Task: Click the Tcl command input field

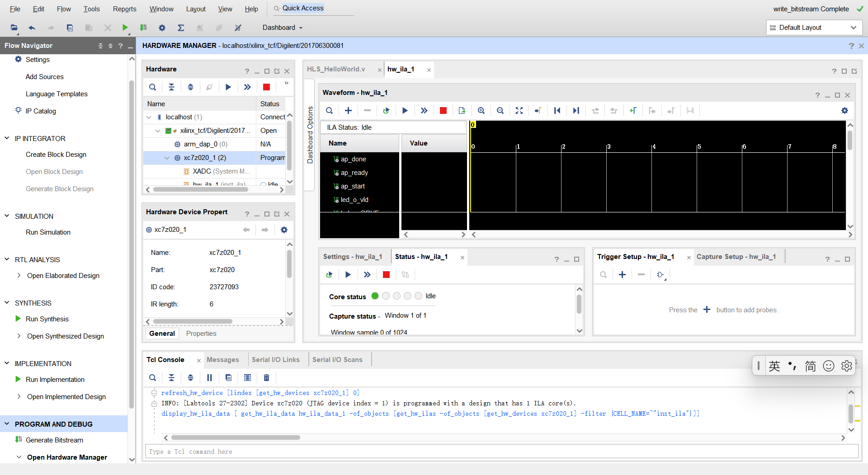Action: [502, 451]
